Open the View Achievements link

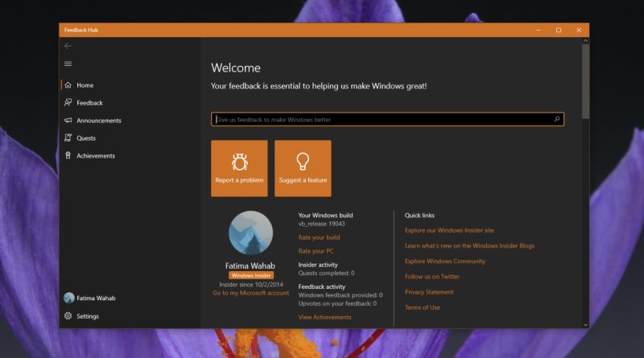[x=324, y=317]
